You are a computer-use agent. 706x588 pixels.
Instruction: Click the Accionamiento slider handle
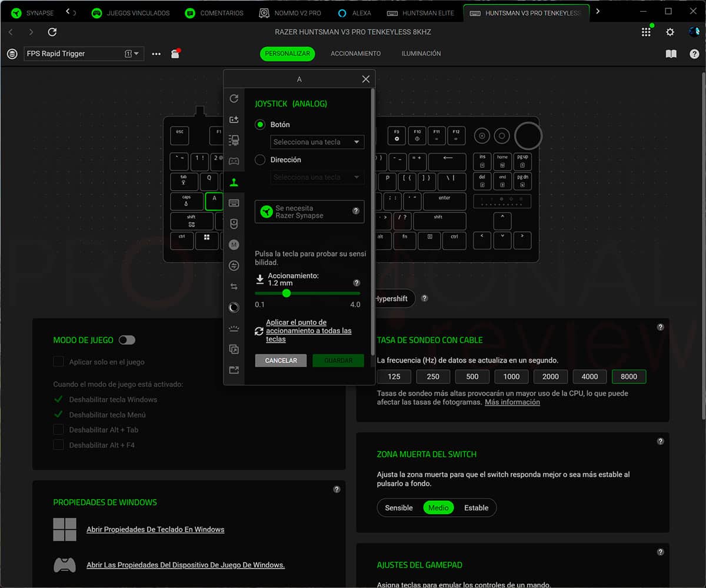click(287, 293)
